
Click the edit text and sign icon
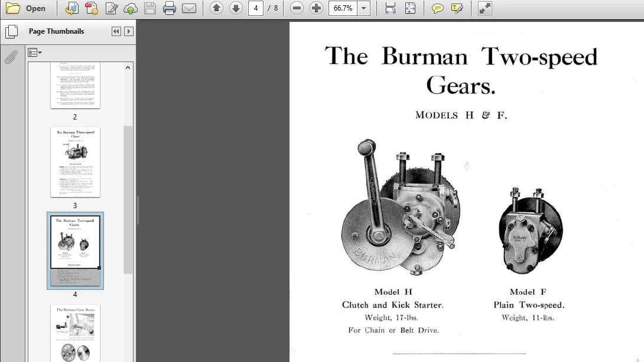pyautogui.click(x=111, y=8)
